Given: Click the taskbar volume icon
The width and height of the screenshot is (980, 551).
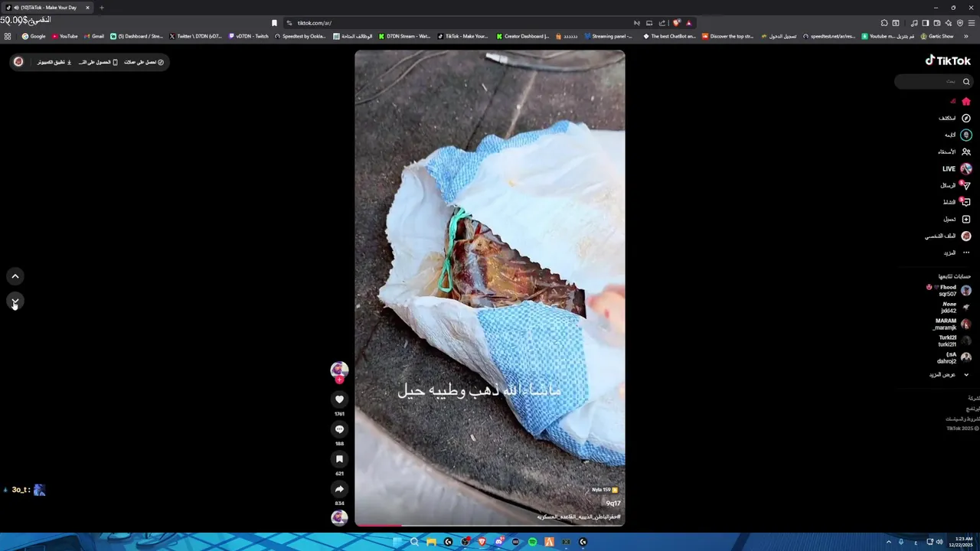Looking at the screenshot, I should pos(940,542).
